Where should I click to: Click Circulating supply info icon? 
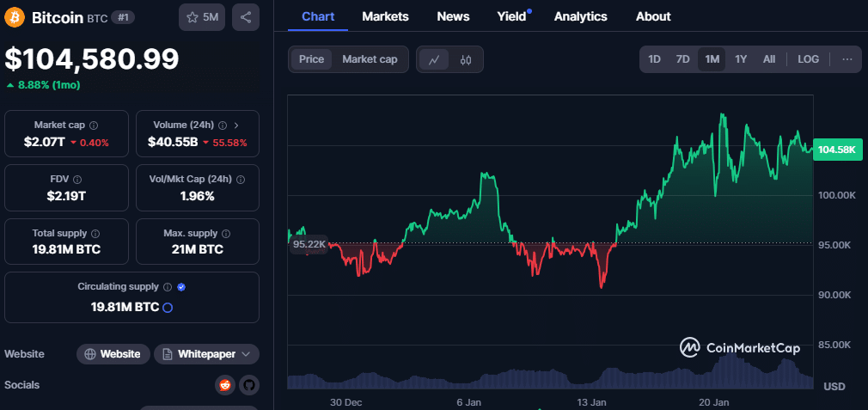coord(168,287)
